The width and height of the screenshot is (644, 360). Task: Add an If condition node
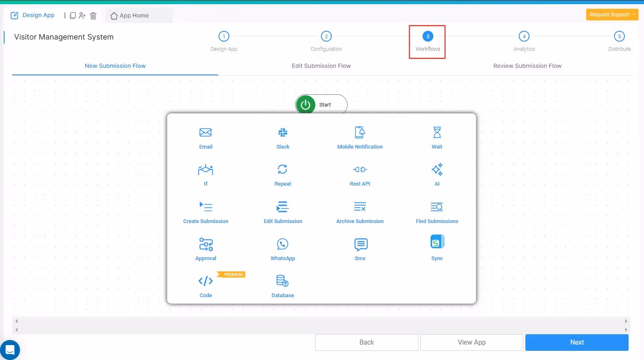click(x=206, y=175)
